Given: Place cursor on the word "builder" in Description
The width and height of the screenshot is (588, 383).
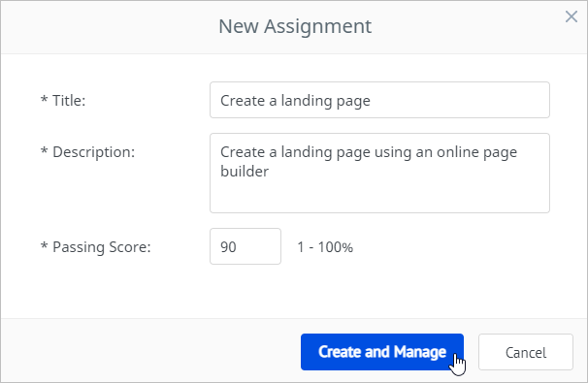Looking at the screenshot, I should point(245,172).
